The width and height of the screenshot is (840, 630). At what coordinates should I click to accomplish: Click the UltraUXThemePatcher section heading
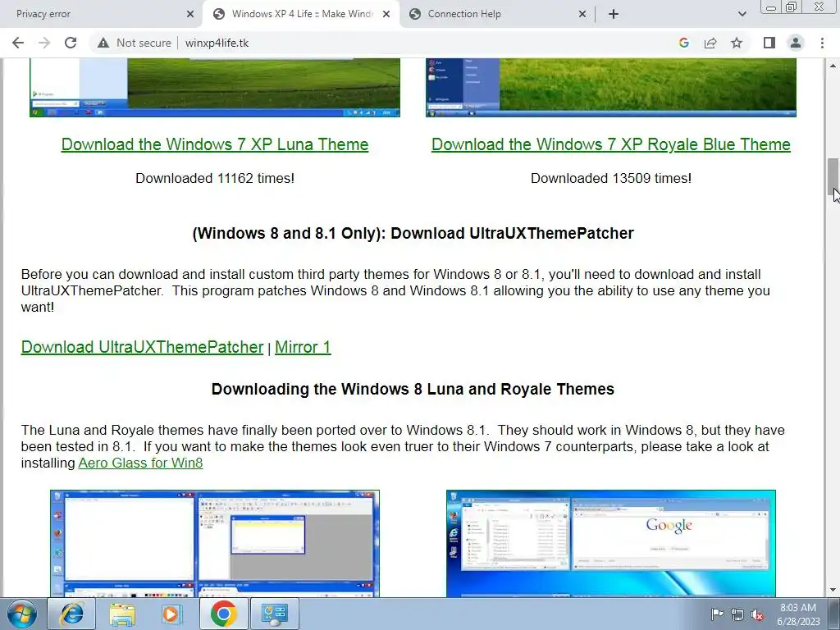[413, 234]
